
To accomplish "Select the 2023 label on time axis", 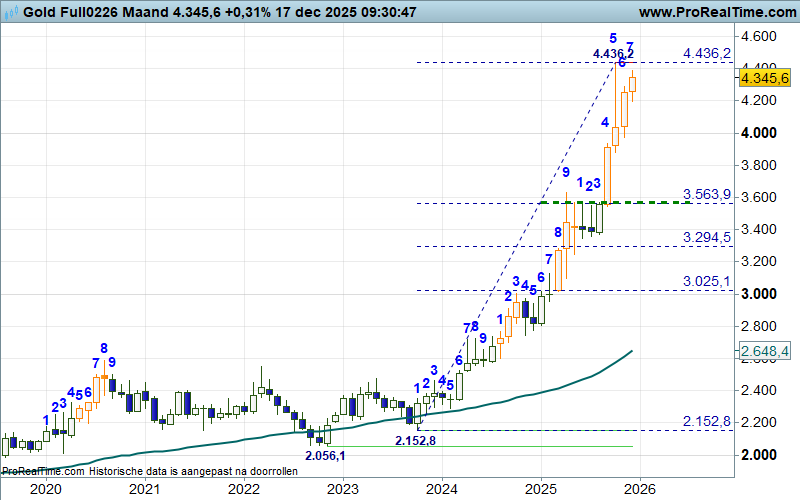I will click(342, 489).
